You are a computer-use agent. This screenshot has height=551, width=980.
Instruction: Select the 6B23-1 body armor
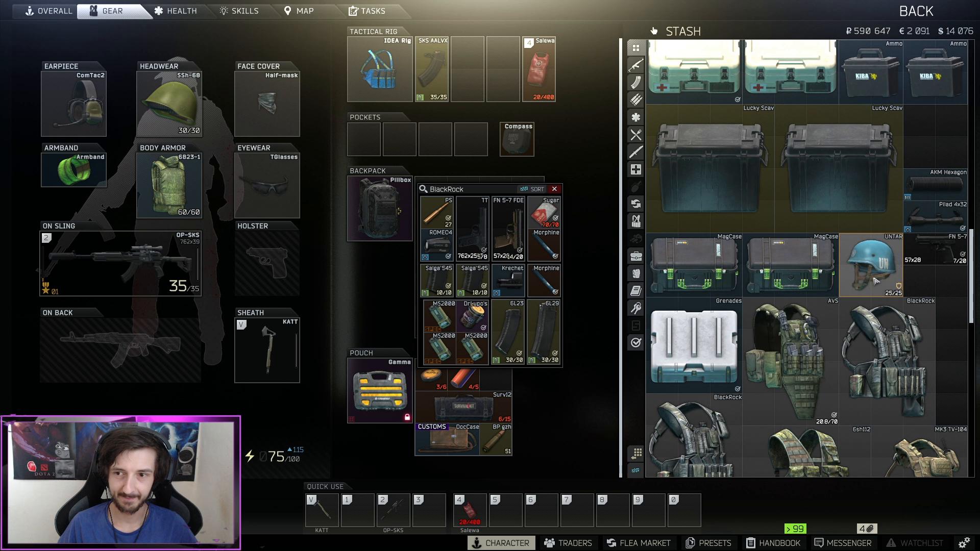(x=169, y=185)
